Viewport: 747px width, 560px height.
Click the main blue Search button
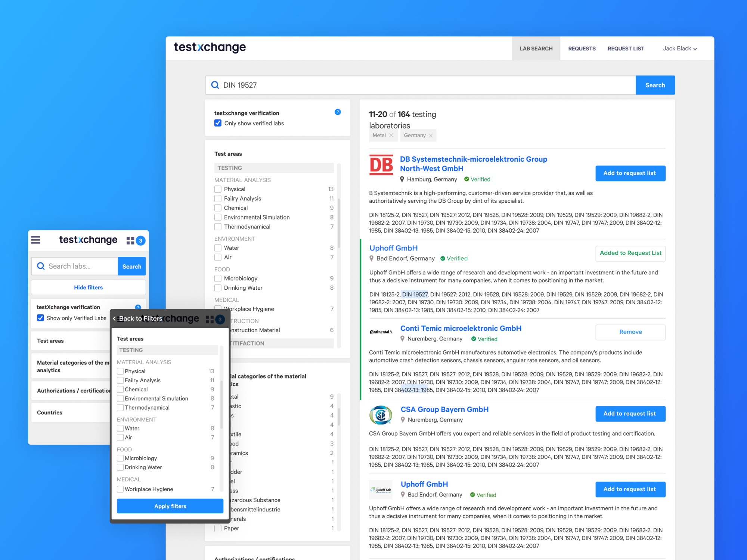pyautogui.click(x=655, y=85)
